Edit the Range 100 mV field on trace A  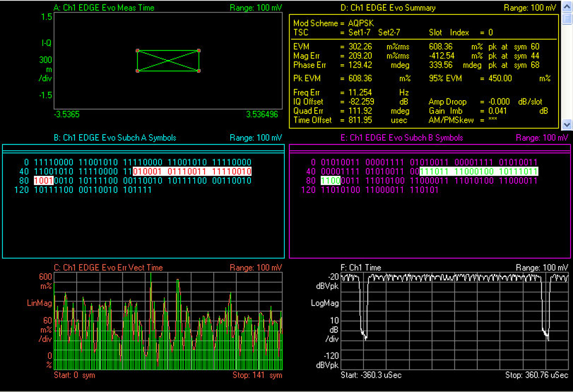coord(256,8)
